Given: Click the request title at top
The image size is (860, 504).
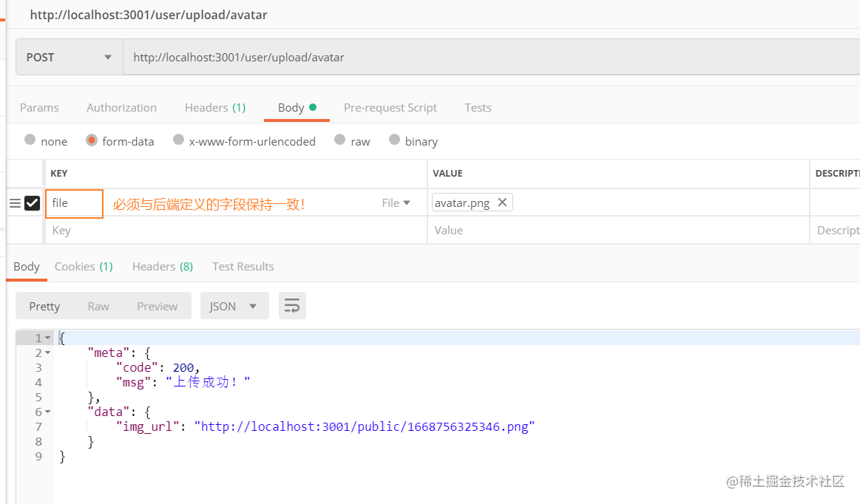Looking at the screenshot, I should point(149,15).
